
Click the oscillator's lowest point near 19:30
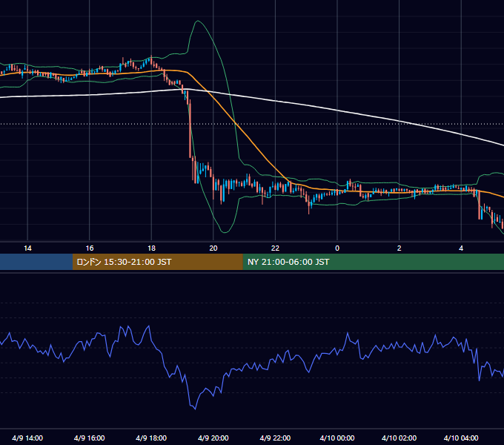(x=195, y=409)
